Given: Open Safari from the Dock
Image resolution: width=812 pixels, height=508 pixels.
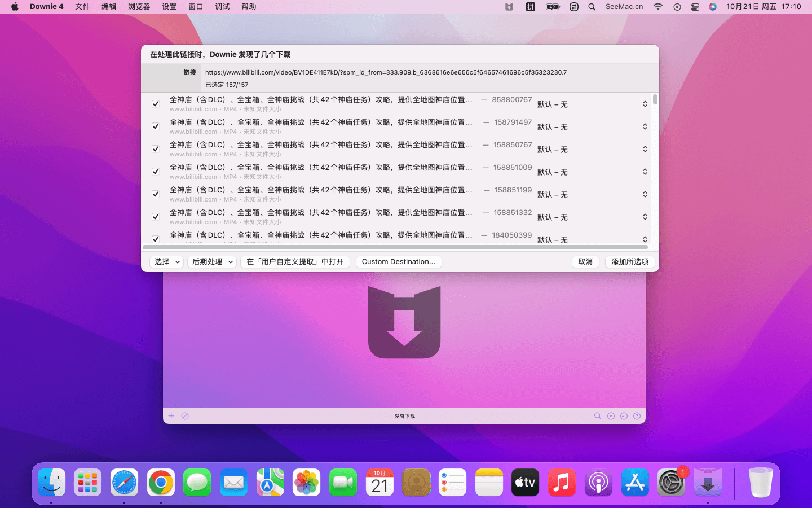Looking at the screenshot, I should click(x=124, y=483).
